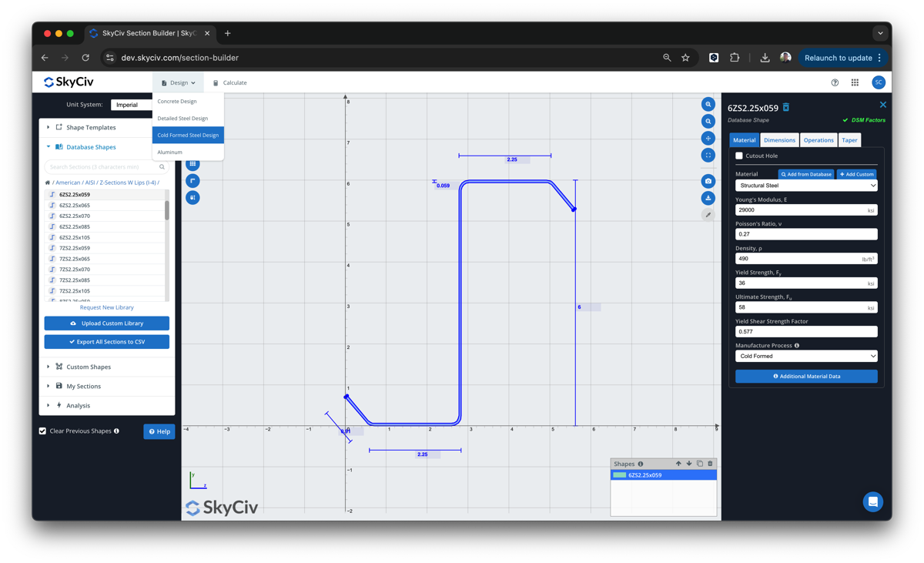Select Cold Formed Steel Design from the Design menu

[x=188, y=134]
